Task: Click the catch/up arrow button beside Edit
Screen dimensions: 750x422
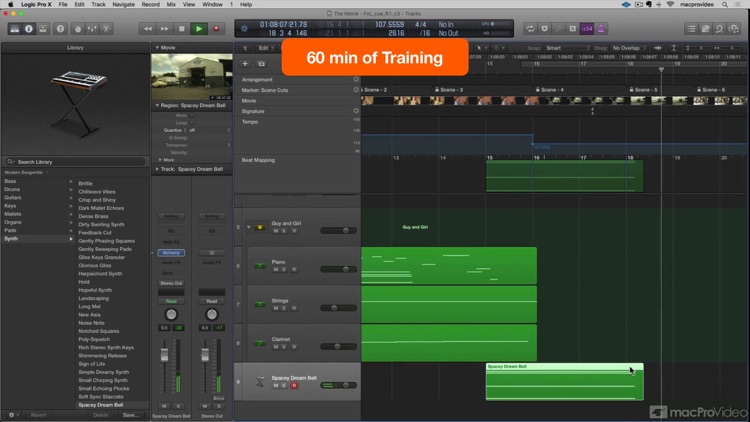Action: click(x=245, y=48)
